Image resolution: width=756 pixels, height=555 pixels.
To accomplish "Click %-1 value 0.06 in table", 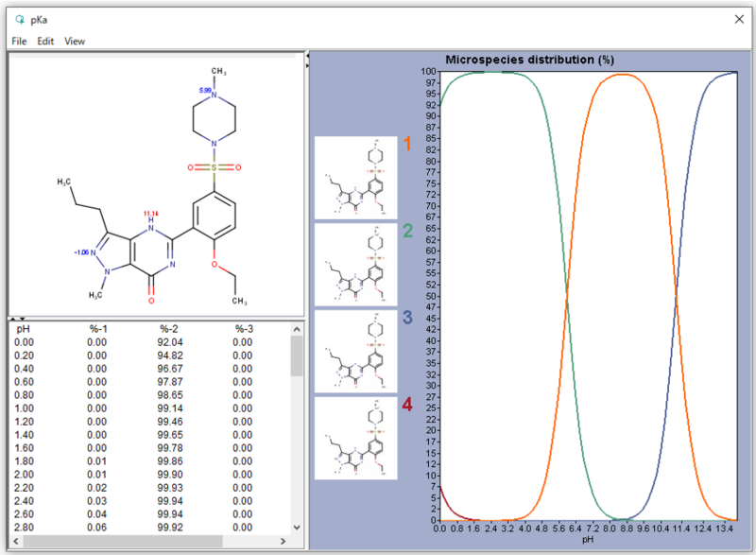I will (97, 528).
